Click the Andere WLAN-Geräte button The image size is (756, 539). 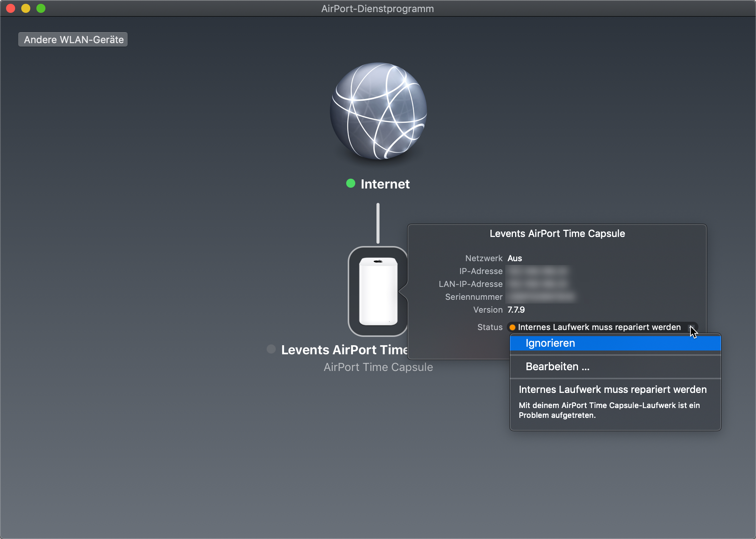[x=73, y=39]
